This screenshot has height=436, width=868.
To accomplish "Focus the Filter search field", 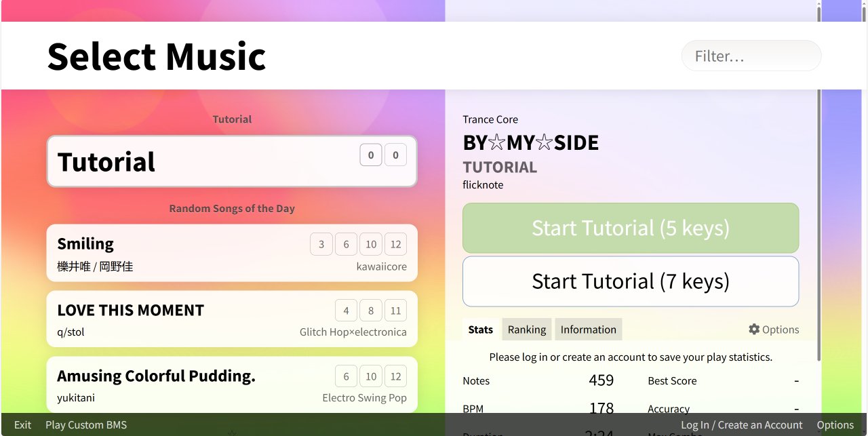I will (x=751, y=56).
